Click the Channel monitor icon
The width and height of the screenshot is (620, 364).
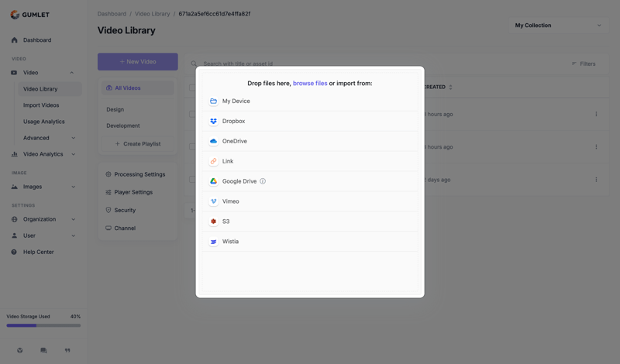coord(108,228)
